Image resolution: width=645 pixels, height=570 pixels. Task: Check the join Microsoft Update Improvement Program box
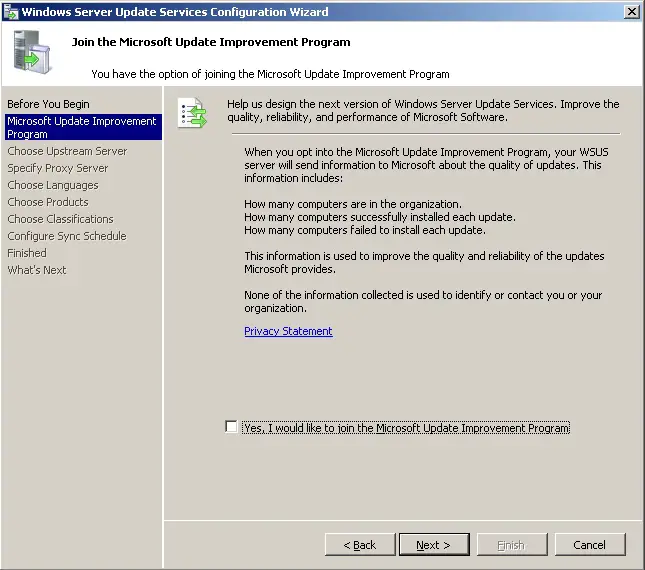tap(231, 427)
